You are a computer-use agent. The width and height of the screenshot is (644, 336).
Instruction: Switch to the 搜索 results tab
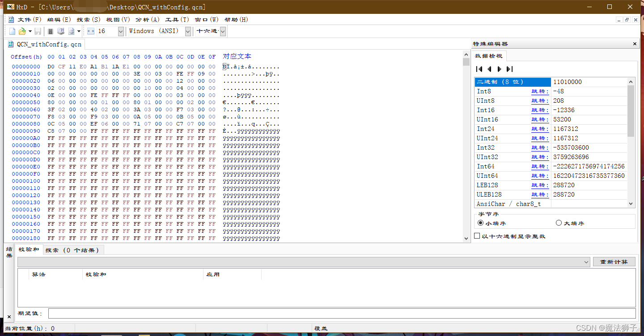tap(74, 249)
